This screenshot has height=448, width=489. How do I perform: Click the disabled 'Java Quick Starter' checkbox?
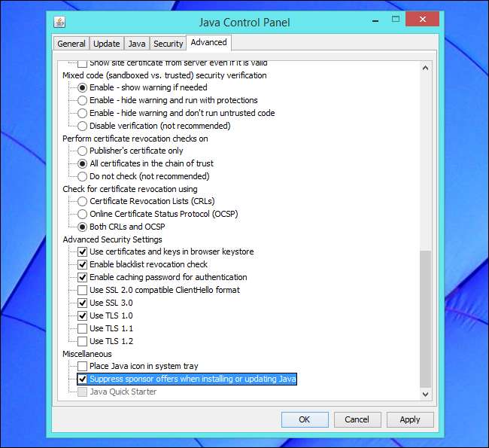pyautogui.click(x=82, y=392)
